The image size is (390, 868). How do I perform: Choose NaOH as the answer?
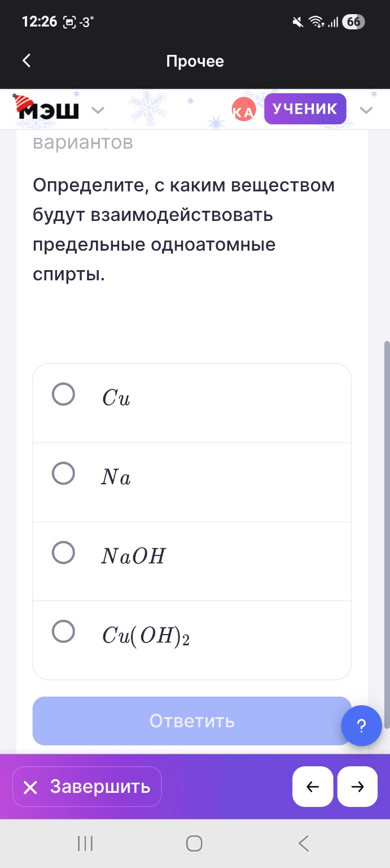click(63, 553)
